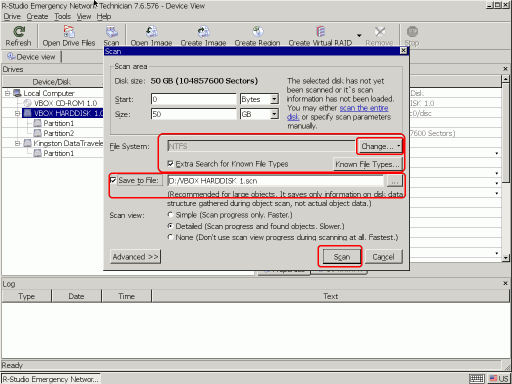This screenshot has width=512, height=384.
Task: Close the Scan dialog
Action: [x=403, y=50]
